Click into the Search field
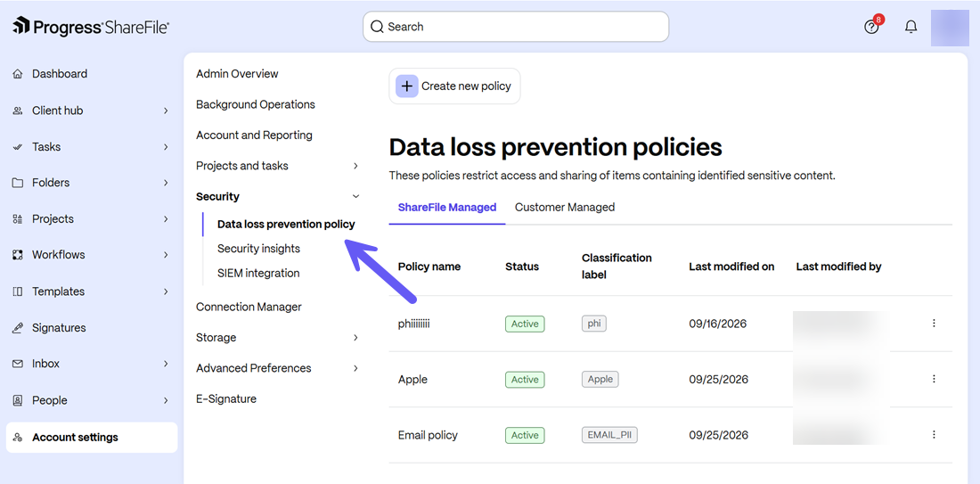The width and height of the screenshot is (980, 484). point(516,27)
